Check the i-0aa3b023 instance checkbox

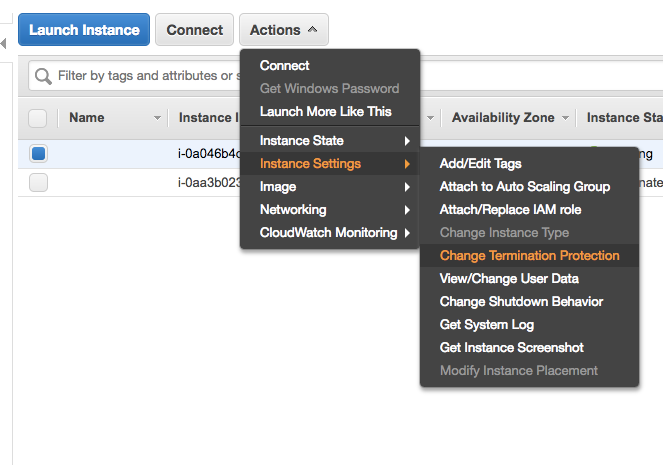[38, 183]
